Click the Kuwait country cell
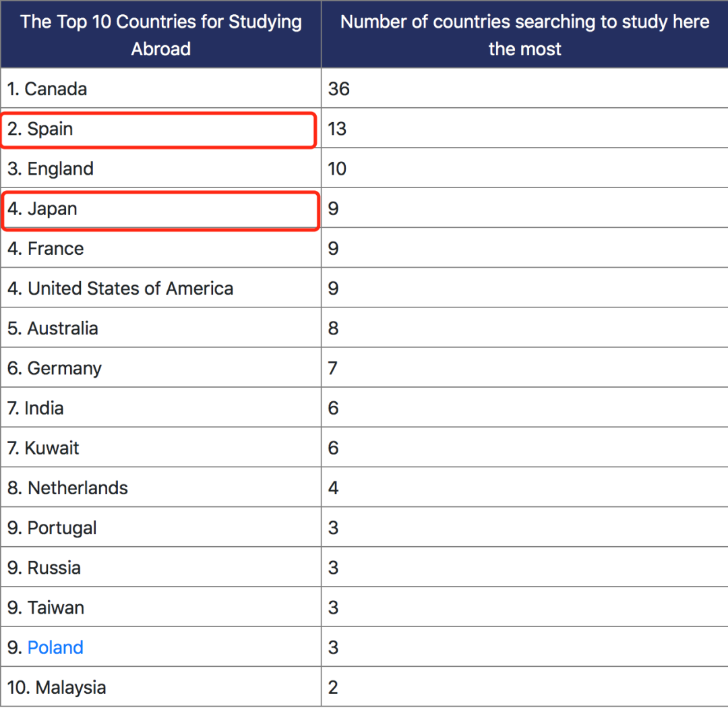The width and height of the screenshot is (728, 708). tap(43, 448)
